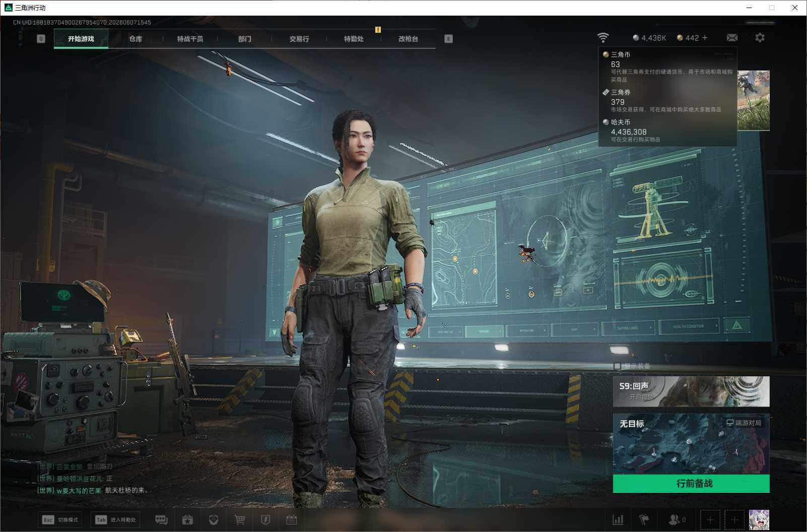Toggle the 显示装备 checkbox
The image size is (807, 532).
point(617,366)
